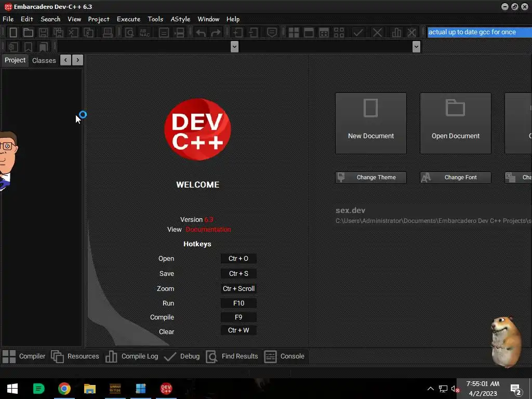
Task: Open the Execute menu
Action: [129, 19]
